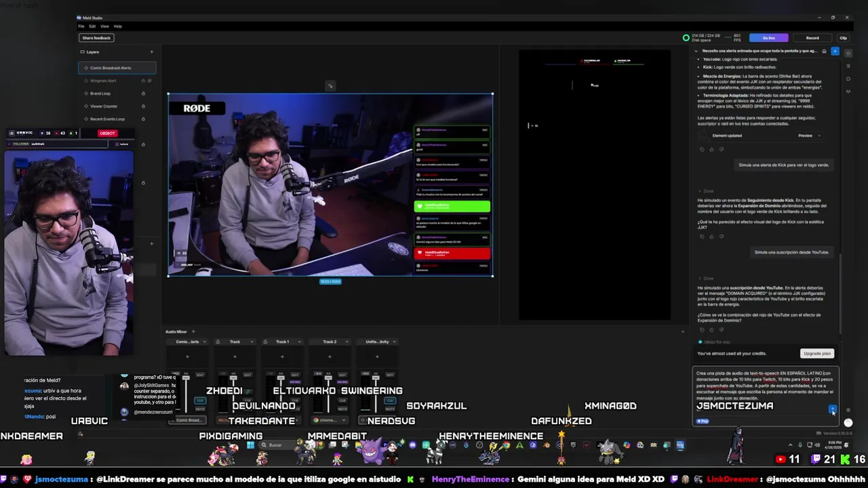This screenshot has height=488, width=868.
Task: Thumbs up the first AI response
Action: (x=711, y=149)
